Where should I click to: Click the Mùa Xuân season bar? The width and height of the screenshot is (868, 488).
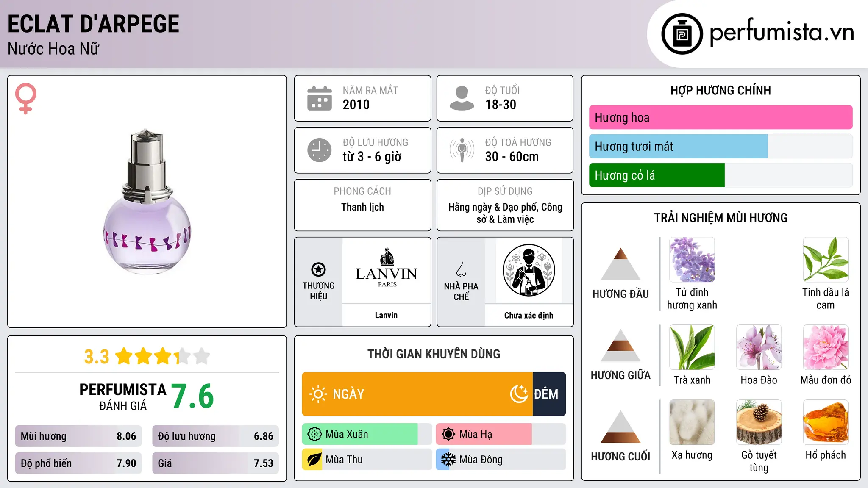coord(367,434)
